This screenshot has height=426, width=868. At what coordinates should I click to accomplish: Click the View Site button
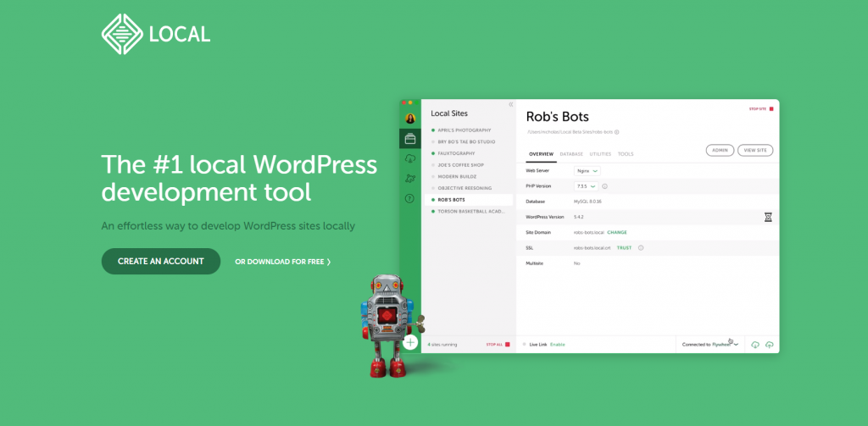755,151
